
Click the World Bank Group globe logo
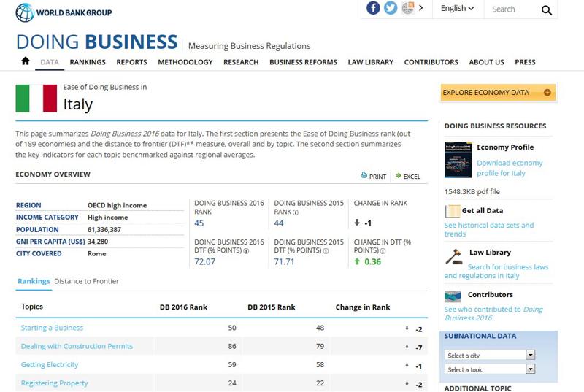tap(25, 12)
